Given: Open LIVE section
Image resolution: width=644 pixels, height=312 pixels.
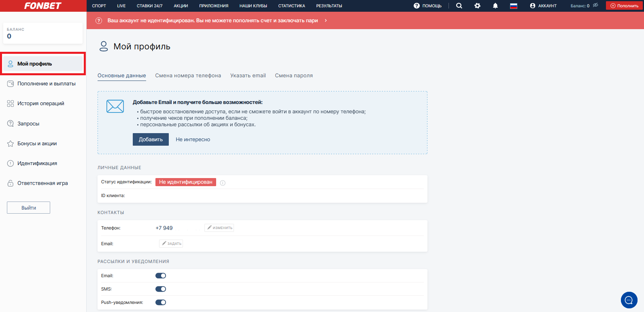Looking at the screenshot, I should coord(121,6).
